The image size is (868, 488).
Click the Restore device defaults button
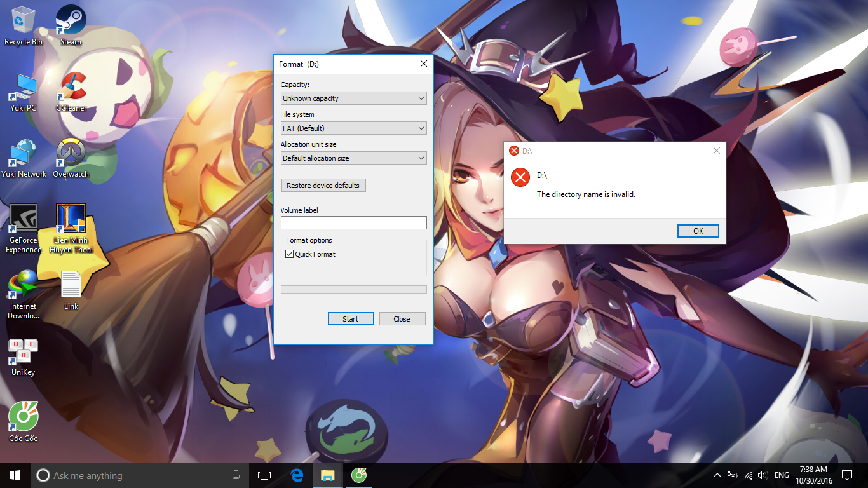[x=323, y=186]
